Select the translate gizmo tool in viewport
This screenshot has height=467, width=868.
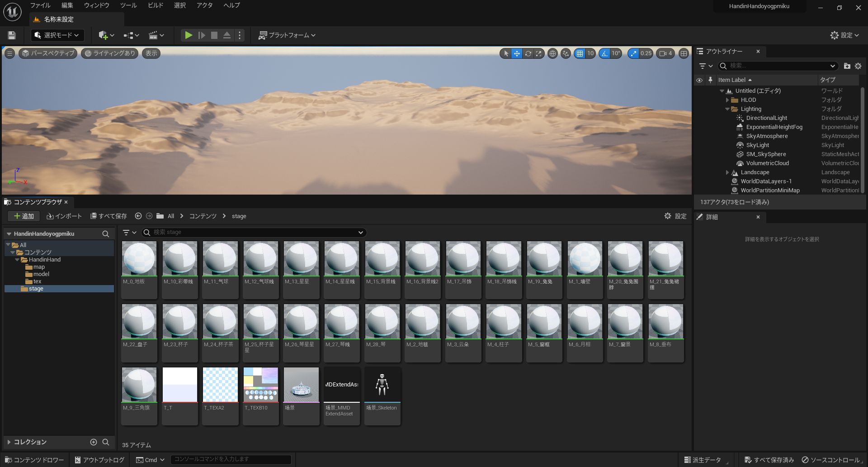(x=517, y=53)
